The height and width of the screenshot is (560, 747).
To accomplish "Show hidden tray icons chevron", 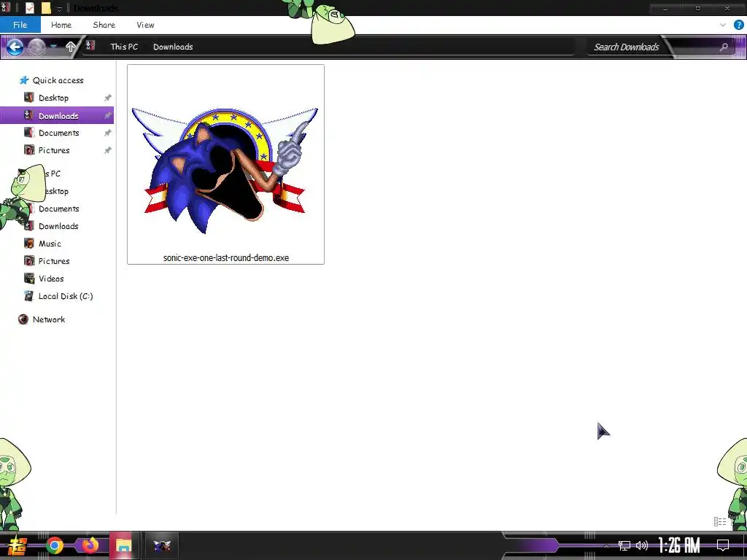I will 606,545.
